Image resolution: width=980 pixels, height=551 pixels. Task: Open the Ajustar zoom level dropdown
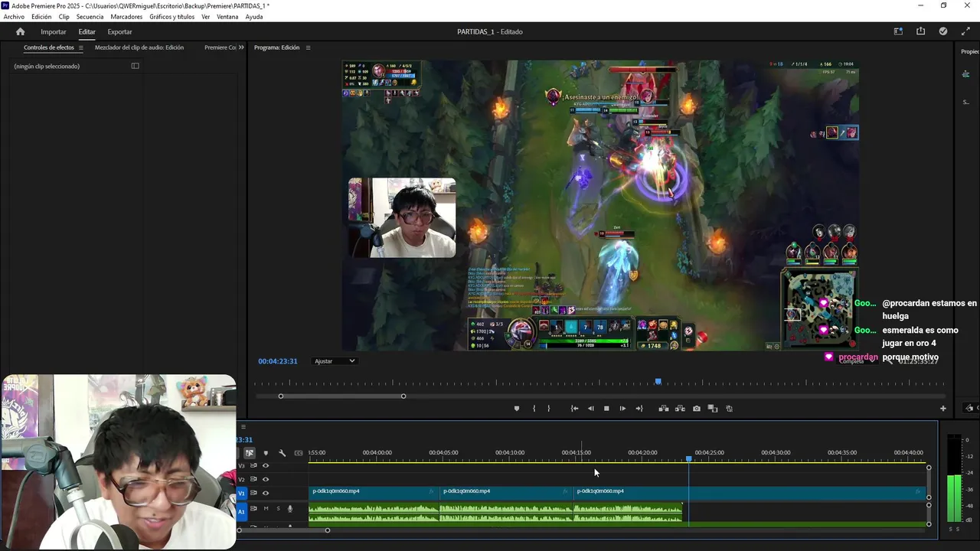tap(335, 361)
